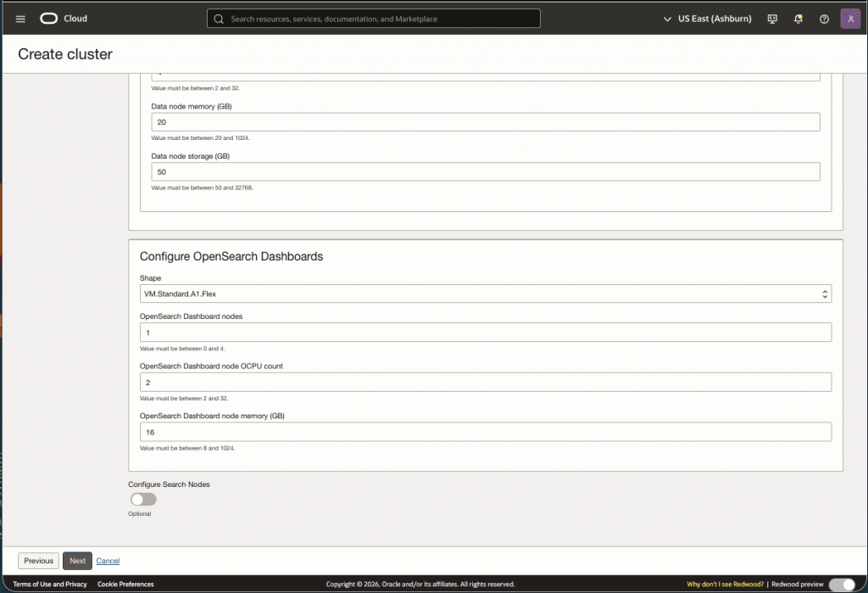
Task: Enable the Configure Search Nodes toggle
Action: [x=143, y=500]
